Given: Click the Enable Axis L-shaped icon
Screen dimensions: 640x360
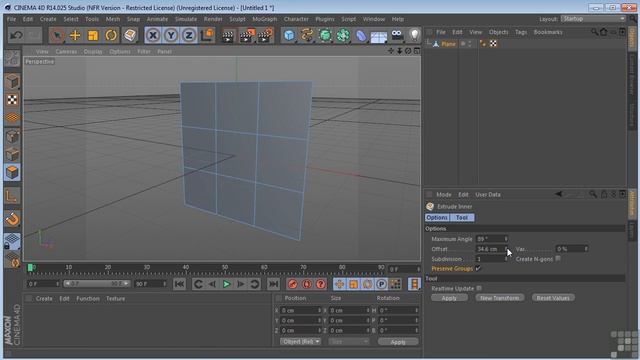Looking at the screenshot, I should point(12,196).
